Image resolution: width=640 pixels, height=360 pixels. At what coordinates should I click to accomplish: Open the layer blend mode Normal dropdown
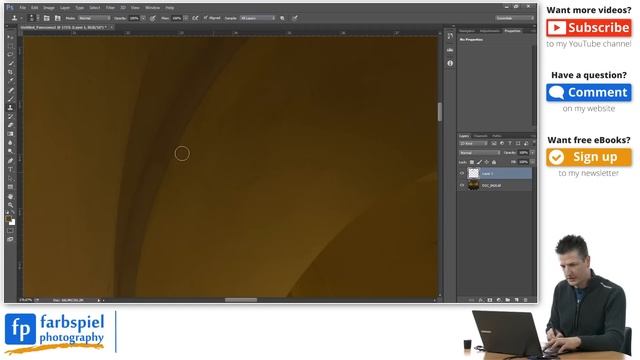[x=479, y=153]
